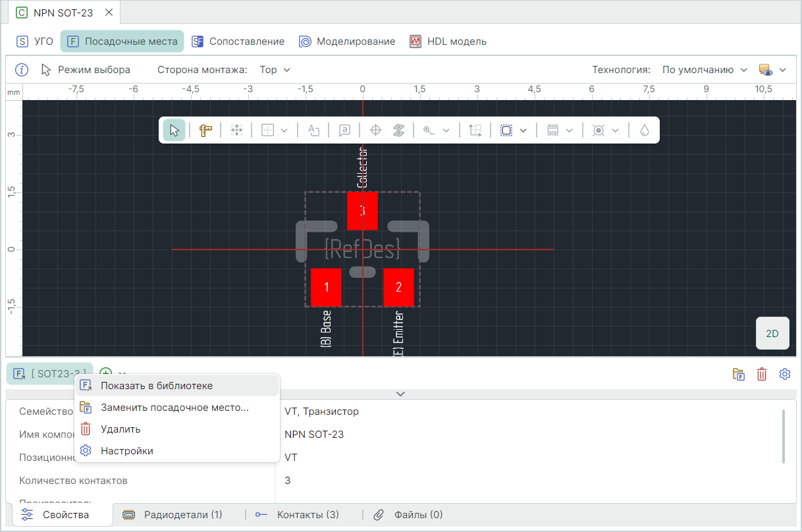The width and height of the screenshot is (802, 532).
Task: Choose Показать в библиотеке from context menu
Action: click(x=157, y=386)
